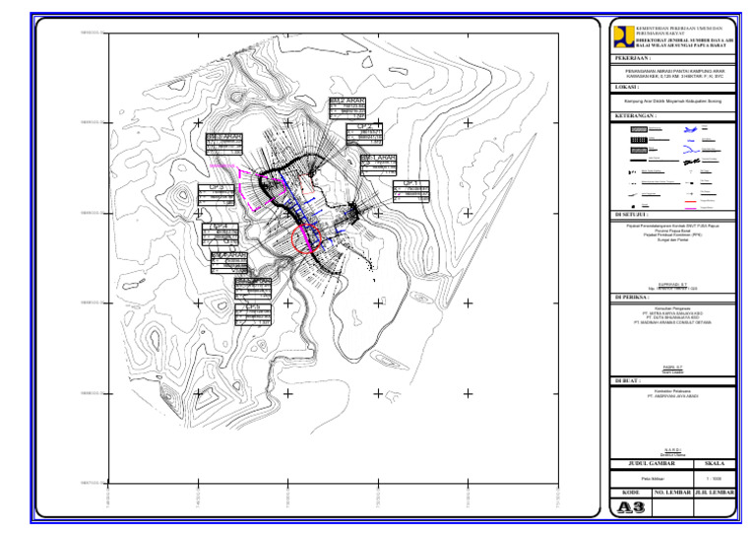Click the location text under LOKASI
This screenshot has width=756, height=535.
(672, 101)
